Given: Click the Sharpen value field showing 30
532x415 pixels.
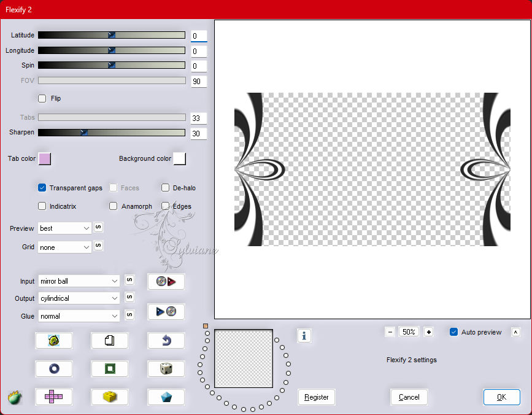Looking at the screenshot, I should pos(199,134).
